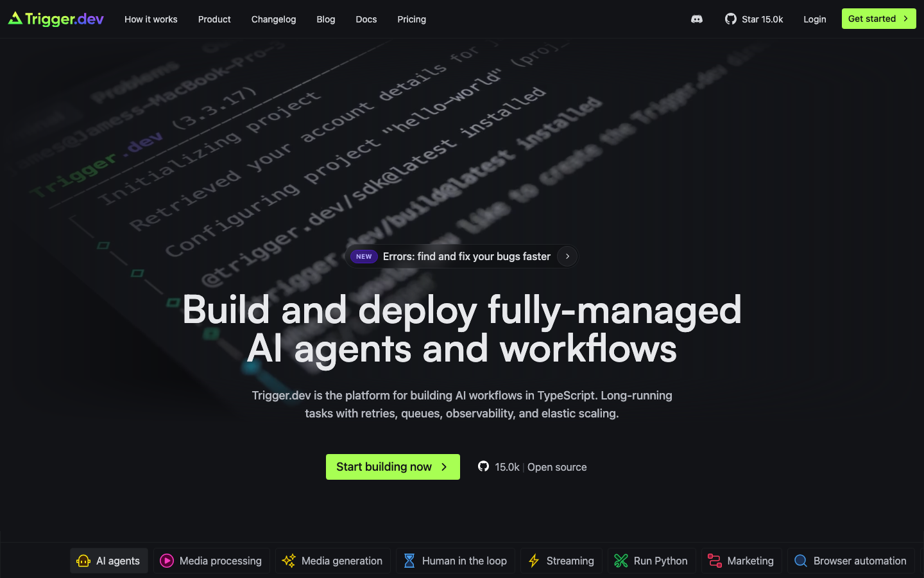This screenshot has height=578, width=924.
Task: Click the Login link
Action: point(815,19)
